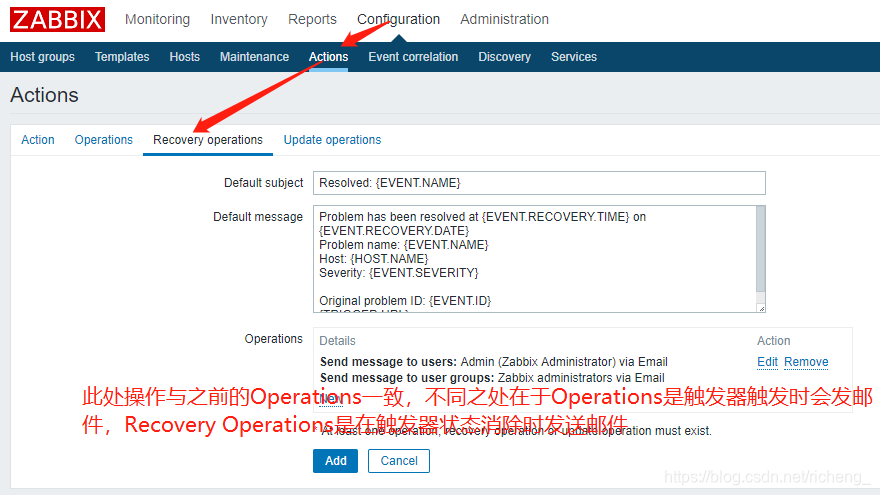The width and height of the screenshot is (880, 495).
Task: Click the Actions page heading
Action: pyautogui.click(x=44, y=95)
